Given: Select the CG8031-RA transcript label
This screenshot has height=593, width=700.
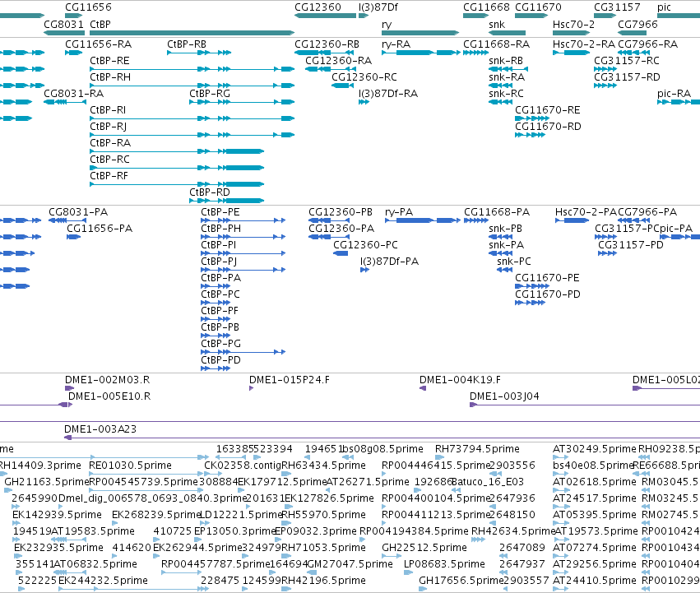Looking at the screenshot, I should tap(74, 93).
